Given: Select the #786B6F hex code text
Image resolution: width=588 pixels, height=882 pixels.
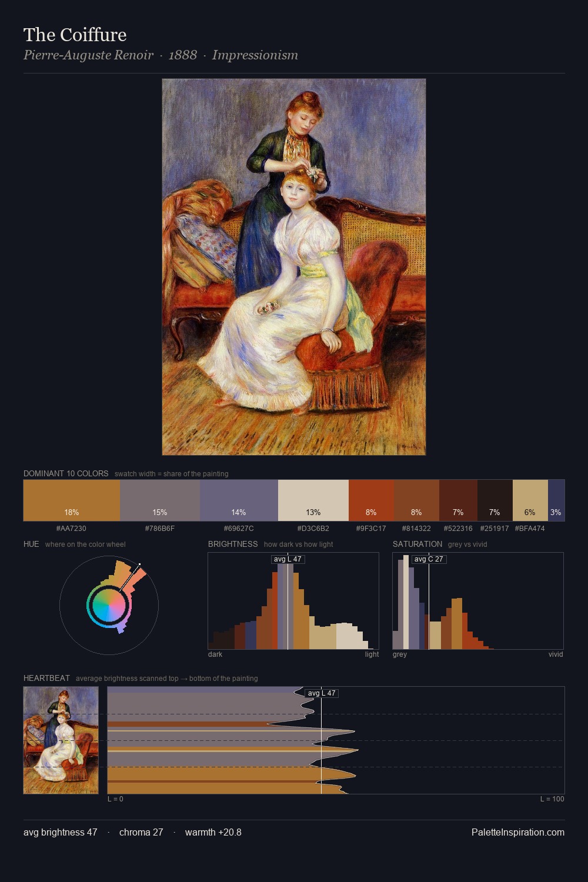Looking at the screenshot, I should 160,529.
